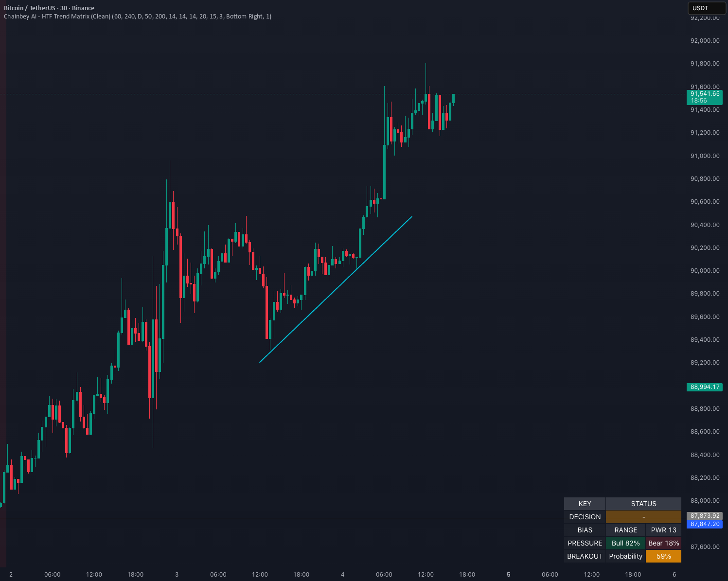Click the Bear 18% red cell
728x581 pixels.
click(663, 543)
